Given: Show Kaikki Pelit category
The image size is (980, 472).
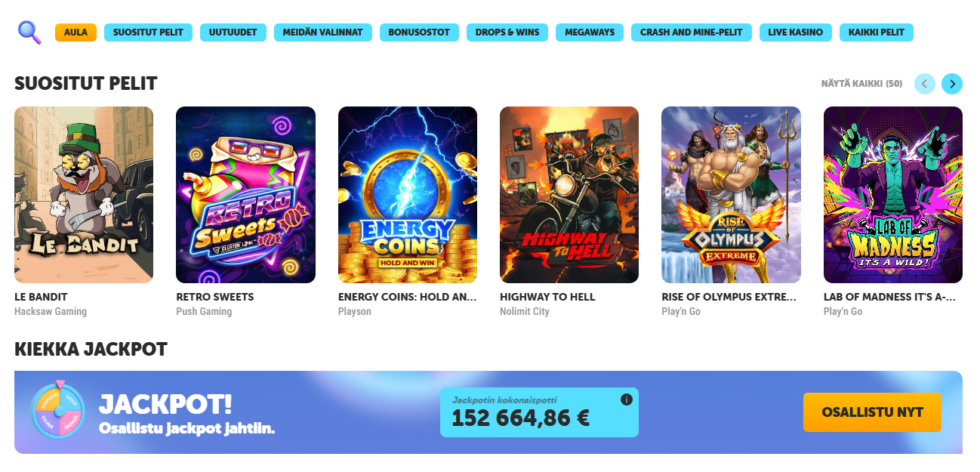Looking at the screenshot, I should click(877, 32).
